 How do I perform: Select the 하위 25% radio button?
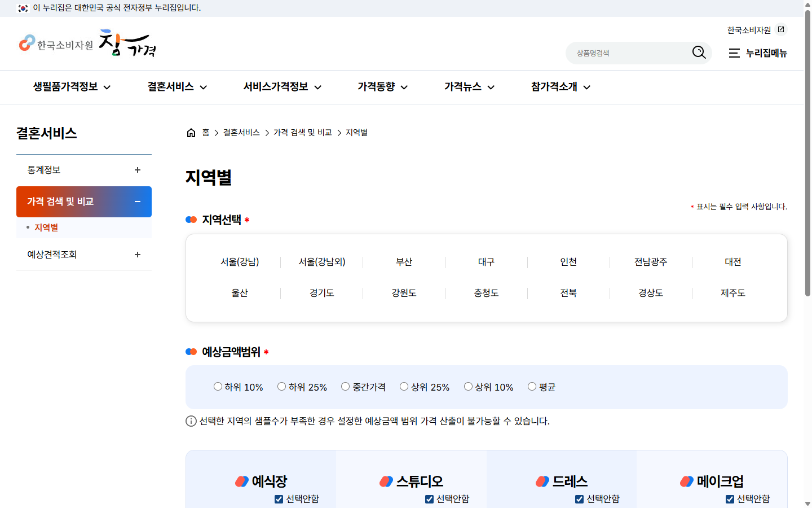point(281,387)
